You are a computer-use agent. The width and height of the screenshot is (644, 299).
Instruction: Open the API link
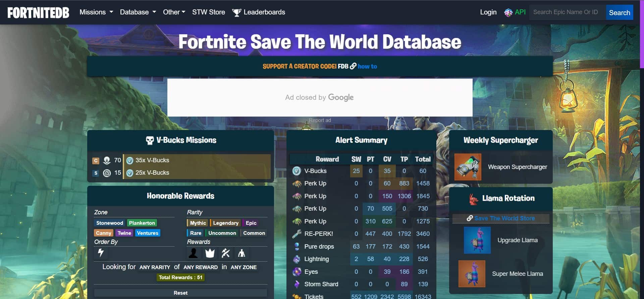pos(520,12)
